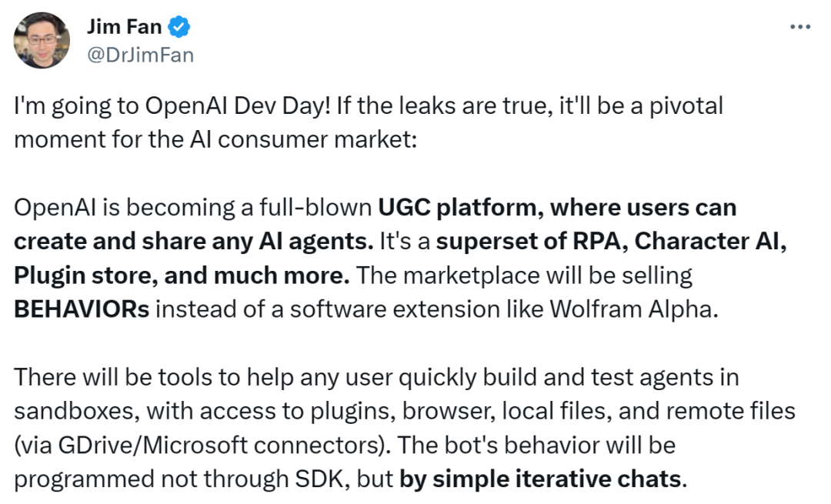Click bold text 'Plugin store, and much more.'
The image size is (831, 504).
pos(182,275)
